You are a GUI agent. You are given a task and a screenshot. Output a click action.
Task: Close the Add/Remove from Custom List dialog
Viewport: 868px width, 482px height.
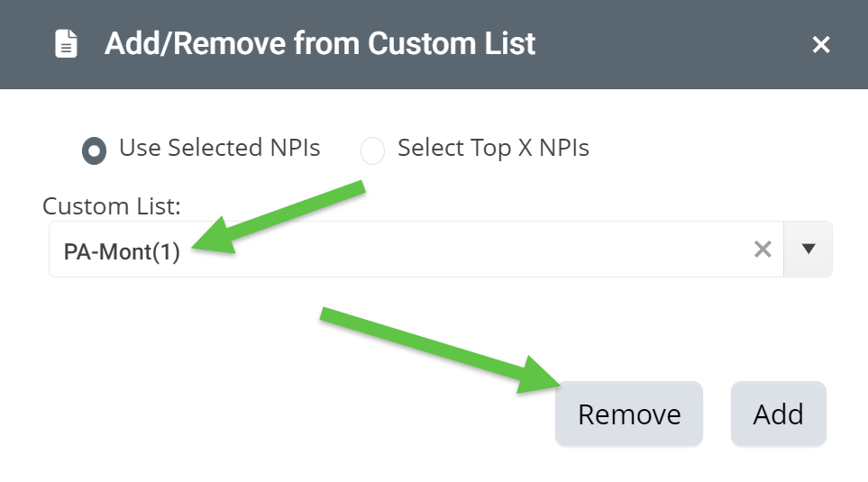point(820,44)
